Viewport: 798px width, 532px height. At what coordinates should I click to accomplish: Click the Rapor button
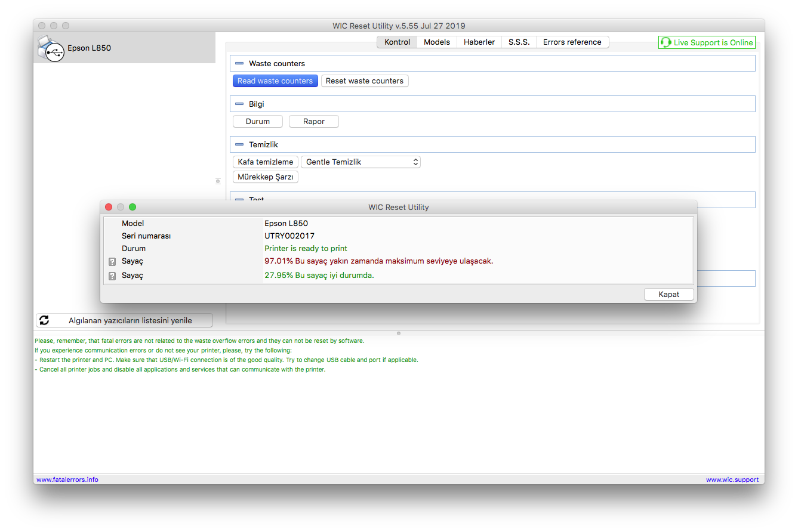[x=314, y=121]
